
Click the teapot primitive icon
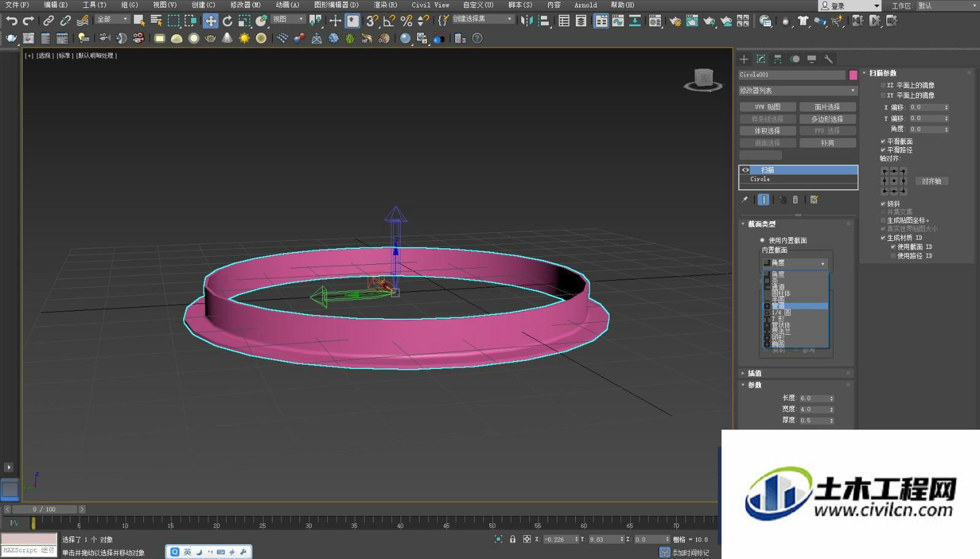210,38
